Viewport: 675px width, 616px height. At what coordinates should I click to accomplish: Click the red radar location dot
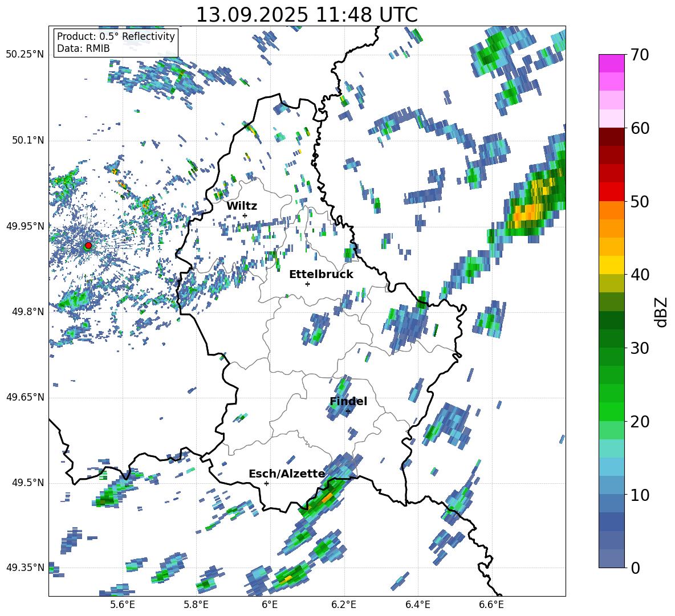tap(88, 246)
